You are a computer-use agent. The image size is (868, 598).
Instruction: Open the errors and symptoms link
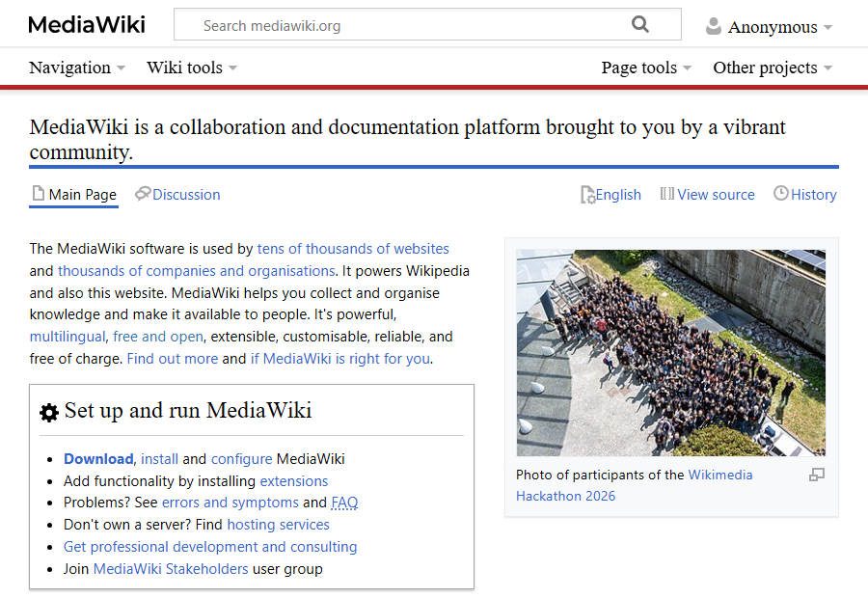pyautogui.click(x=231, y=503)
